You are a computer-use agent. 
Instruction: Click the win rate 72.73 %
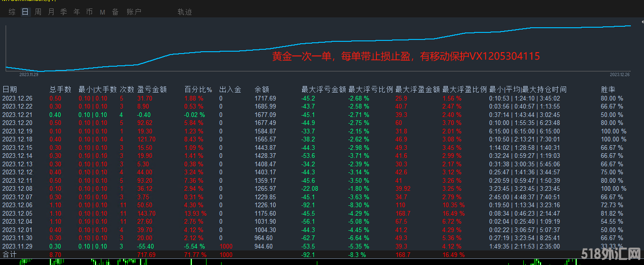coord(613,205)
